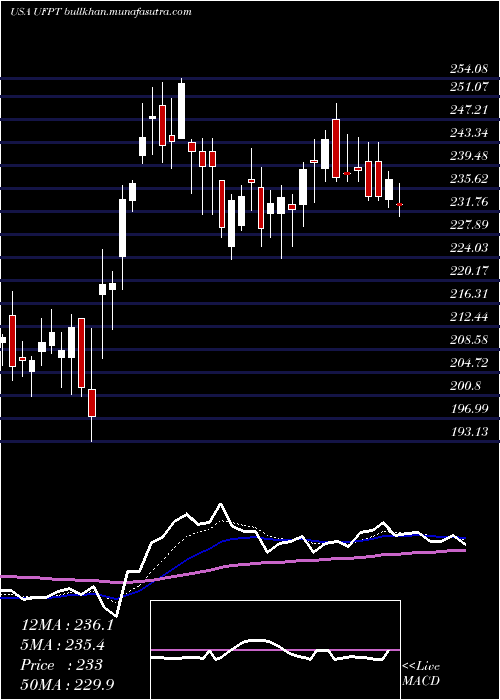Select the 193.13 price label
This screenshot has width=500, height=700.
click(467, 432)
